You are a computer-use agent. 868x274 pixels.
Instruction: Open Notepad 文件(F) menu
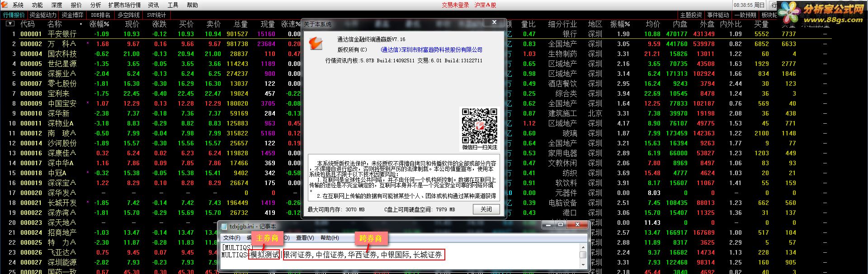pyautogui.click(x=232, y=237)
